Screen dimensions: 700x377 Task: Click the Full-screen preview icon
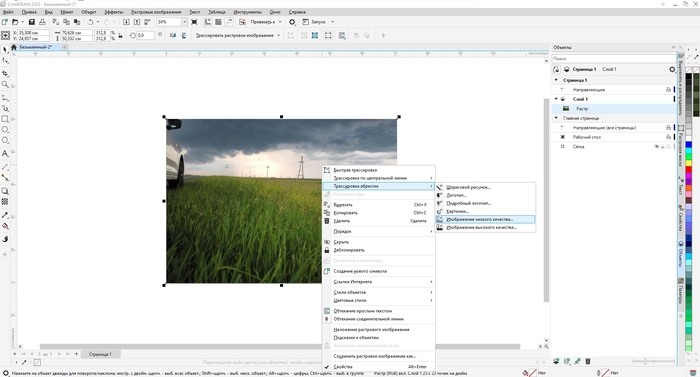coord(194,21)
